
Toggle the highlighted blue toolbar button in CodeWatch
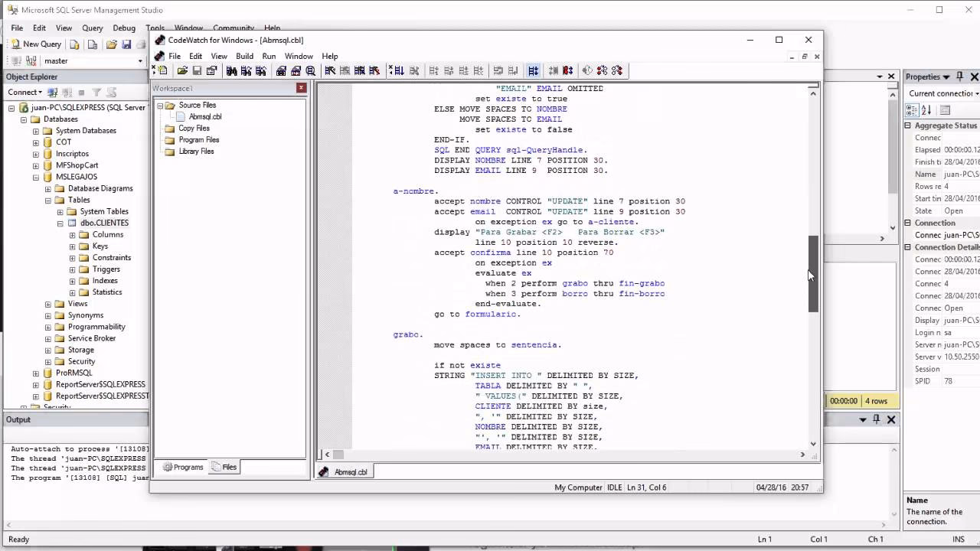coord(533,70)
